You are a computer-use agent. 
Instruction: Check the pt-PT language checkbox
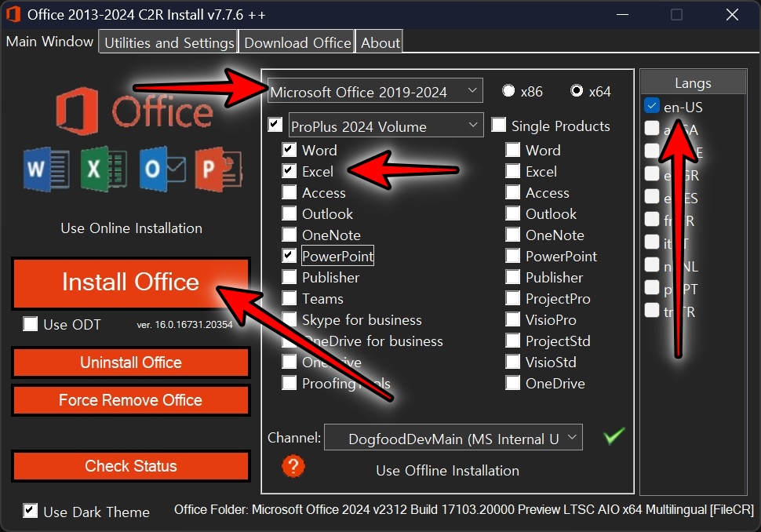coord(652,287)
